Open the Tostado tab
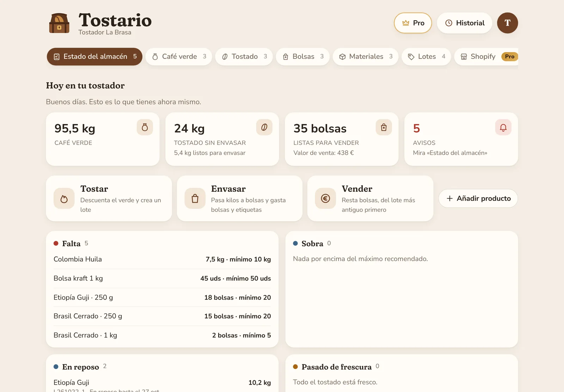Image resolution: width=564 pixels, height=392 pixels. pyautogui.click(x=244, y=57)
